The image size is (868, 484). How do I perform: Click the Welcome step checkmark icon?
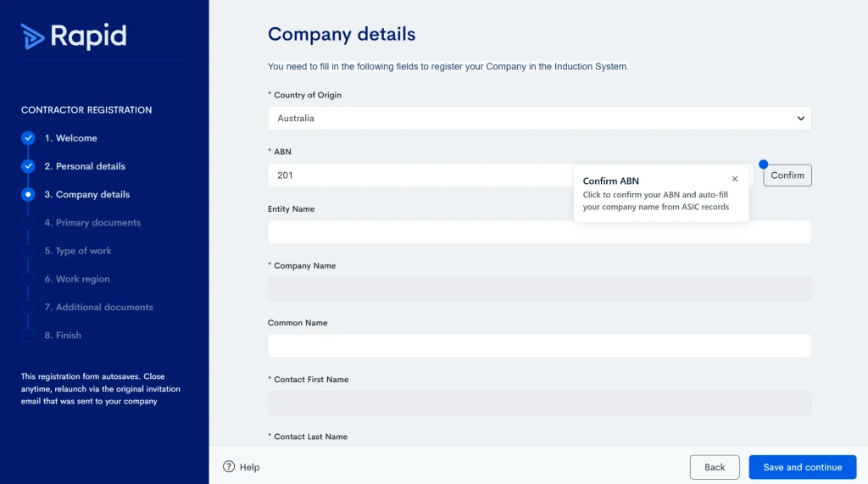pos(28,138)
